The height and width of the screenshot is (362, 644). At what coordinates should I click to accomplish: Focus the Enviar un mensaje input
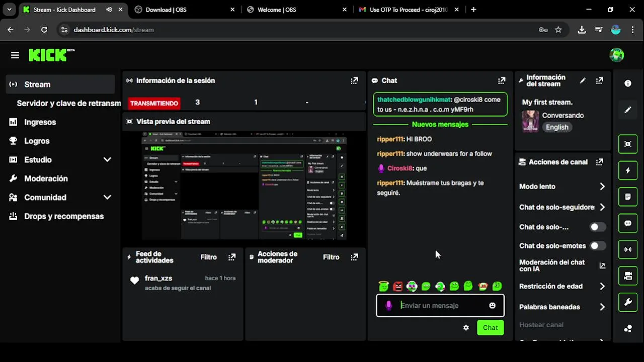440,305
